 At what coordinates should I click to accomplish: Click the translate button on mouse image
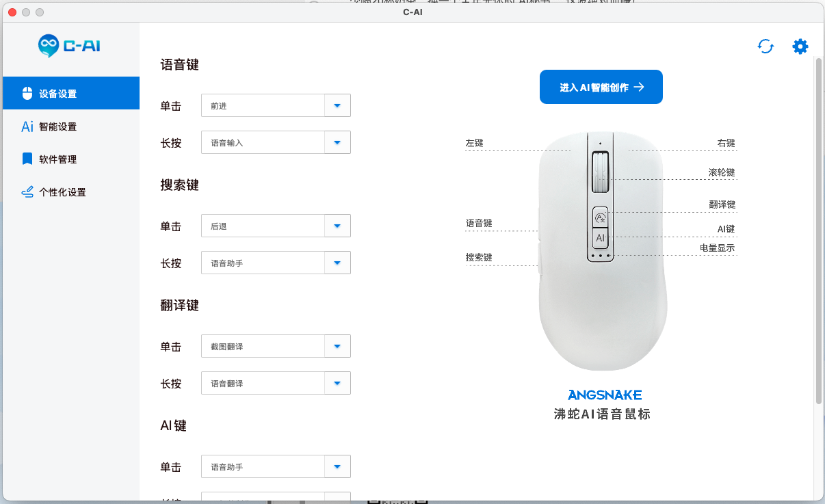[x=600, y=217]
